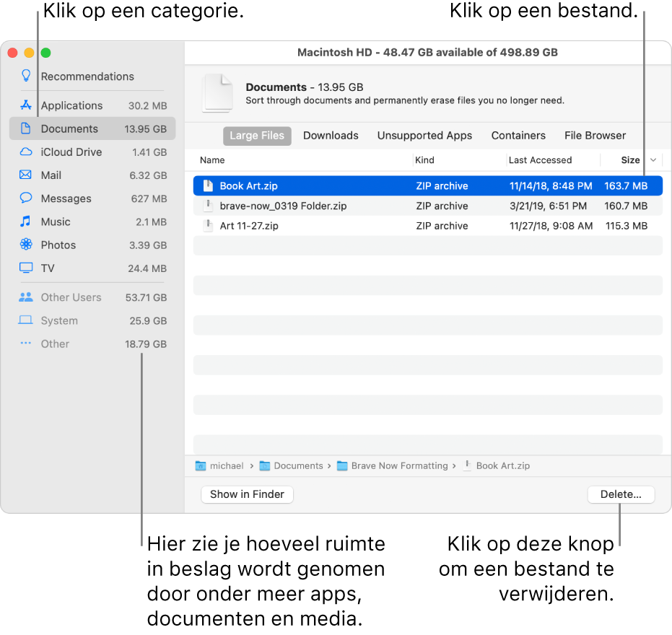Open the Size column sort chevron
Image resolution: width=672 pixels, height=635 pixels.
tap(653, 159)
